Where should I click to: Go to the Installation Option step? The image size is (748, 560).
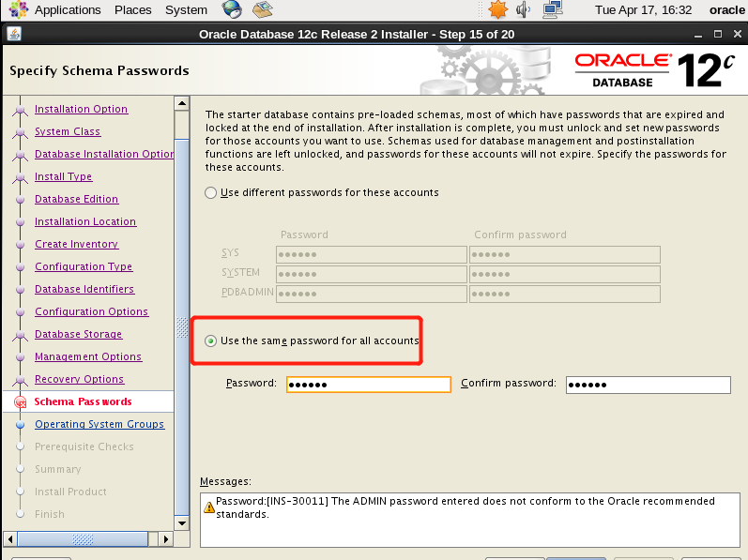click(81, 109)
